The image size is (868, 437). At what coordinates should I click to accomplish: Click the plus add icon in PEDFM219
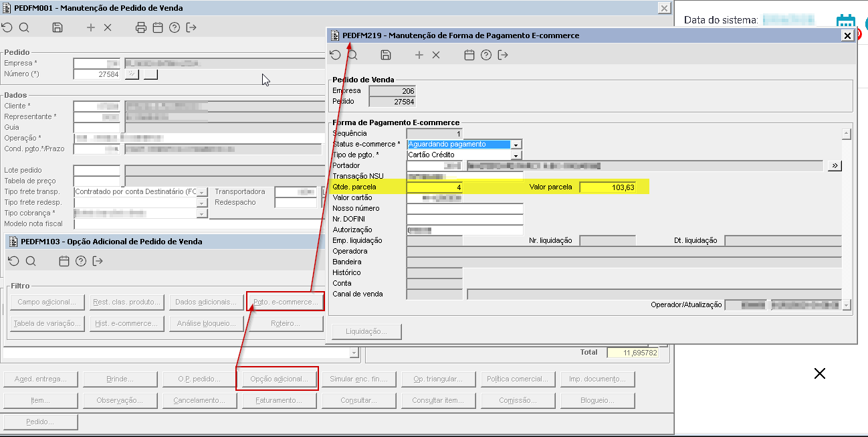[x=419, y=55]
